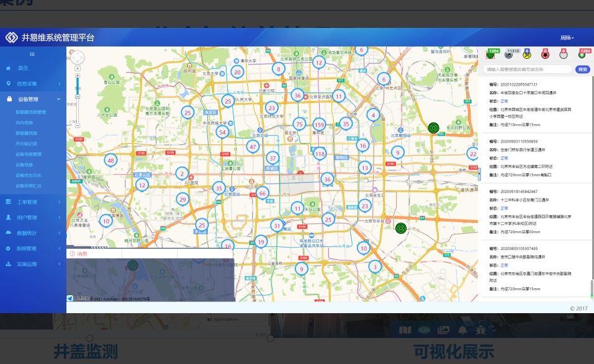Viewport: 594px width, 364px height.
Task: Click 正常 status of record 20201022095047131
Action: coord(504,102)
